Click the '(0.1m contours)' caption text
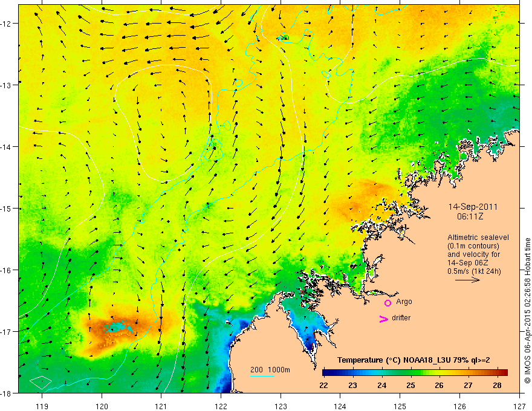The width and height of the screenshot is (532, 411). (473, 246)
